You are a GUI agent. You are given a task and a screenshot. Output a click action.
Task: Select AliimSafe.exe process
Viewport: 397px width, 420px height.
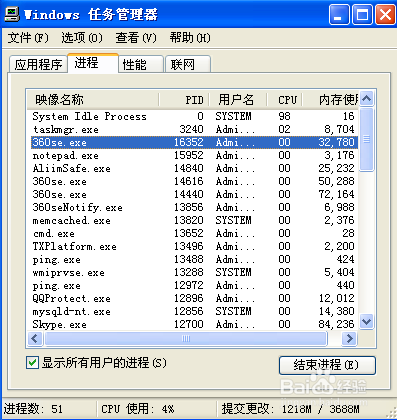[193, 168]
